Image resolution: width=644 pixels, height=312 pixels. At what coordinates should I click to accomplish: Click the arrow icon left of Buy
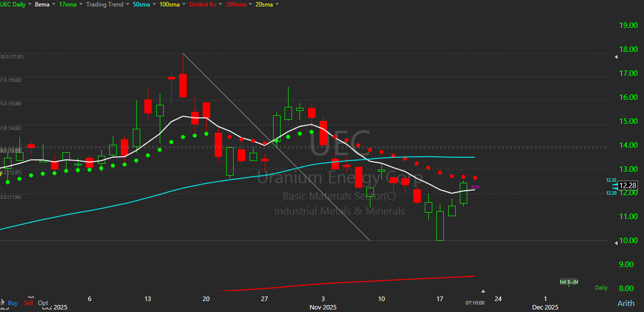click(x=4, y=303)
